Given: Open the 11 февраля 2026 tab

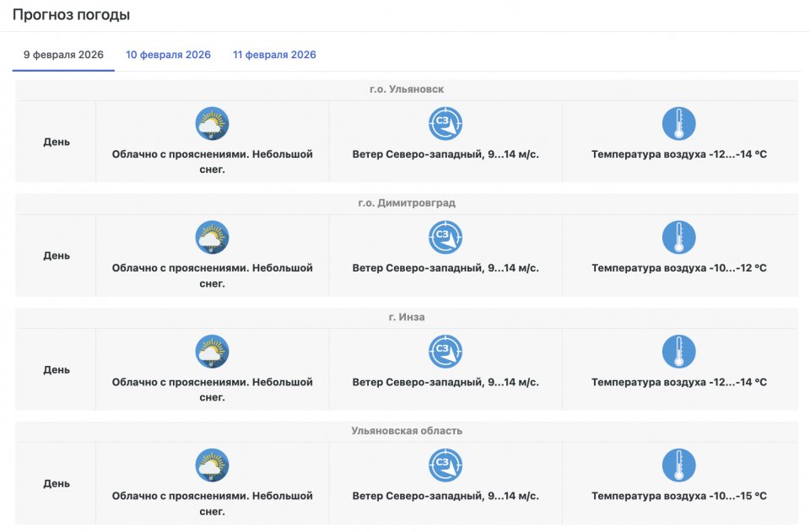Looking at the screenshot, I should coord(274,55).
